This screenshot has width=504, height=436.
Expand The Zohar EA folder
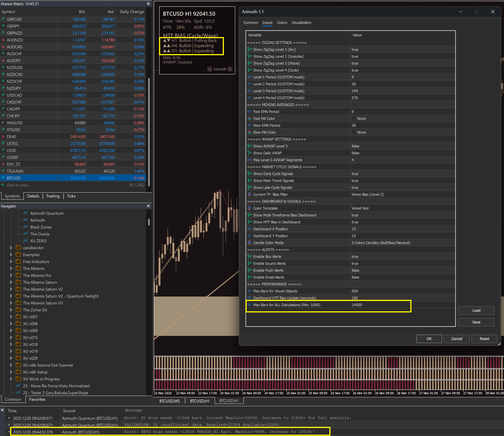coord(11,310)
